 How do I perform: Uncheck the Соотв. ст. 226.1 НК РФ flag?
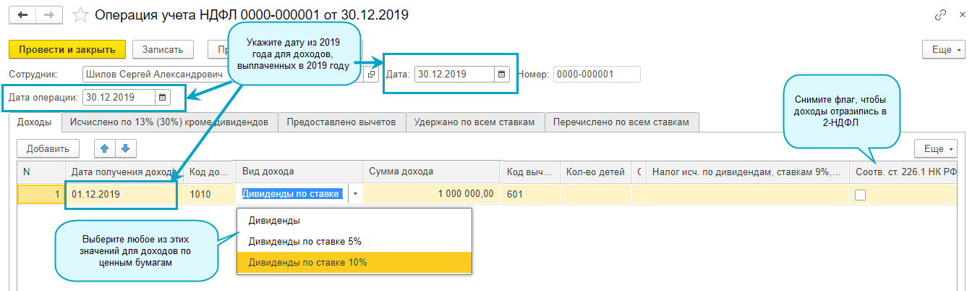click(861, 195)
